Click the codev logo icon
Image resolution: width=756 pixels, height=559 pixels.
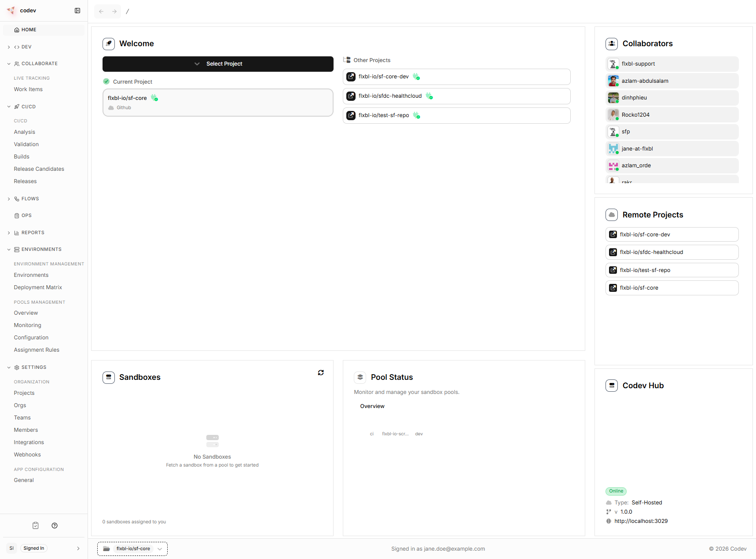(11, 11)
